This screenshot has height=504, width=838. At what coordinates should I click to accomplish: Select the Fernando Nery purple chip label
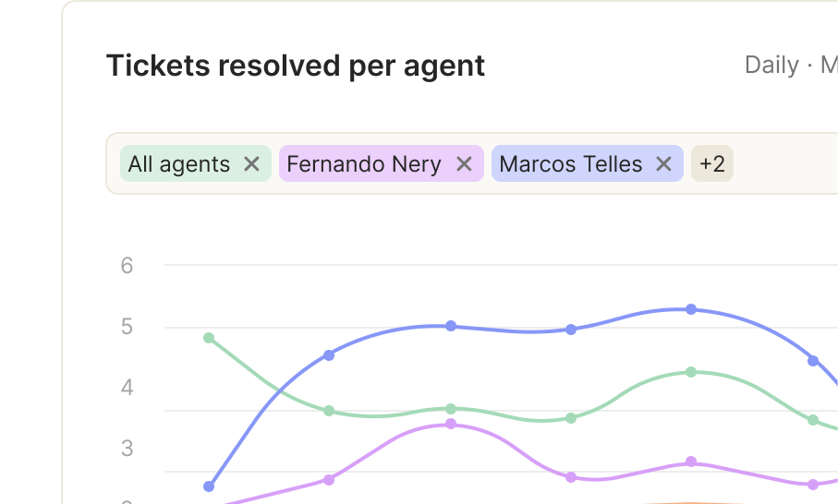364,164
